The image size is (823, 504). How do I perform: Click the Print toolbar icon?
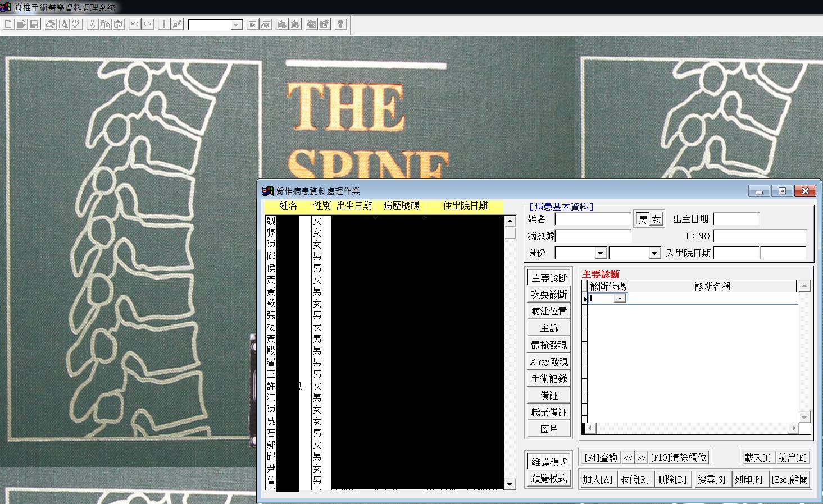[x=51, y=24]
